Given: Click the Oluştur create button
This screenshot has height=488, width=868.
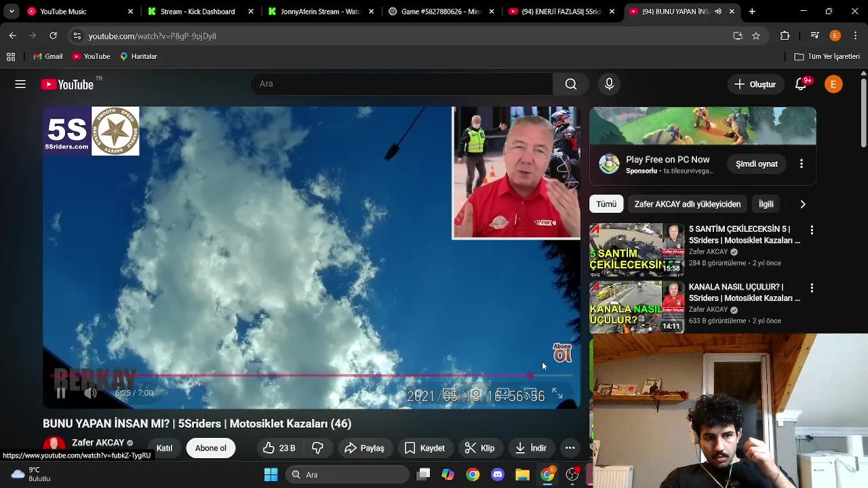Looking at the screenshot, I should pyautogui.click(x=755, y=84).
